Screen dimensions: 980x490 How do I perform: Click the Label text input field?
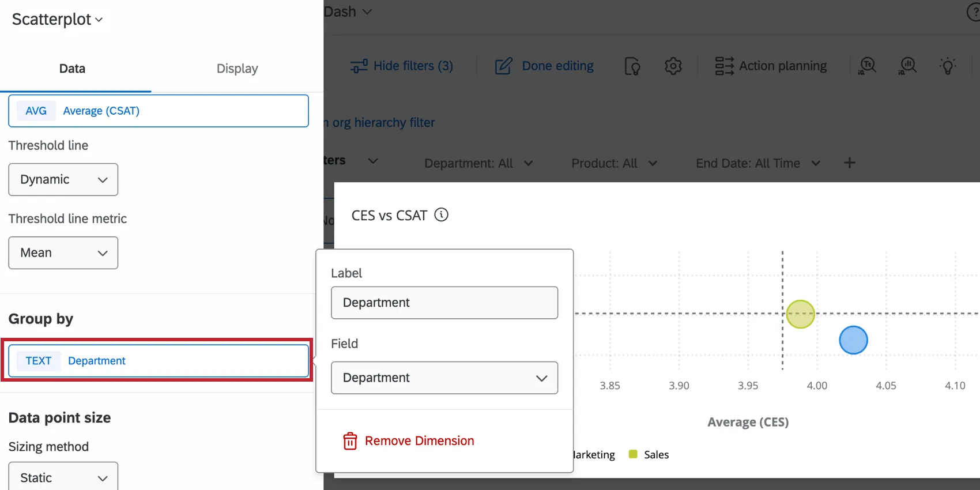point(444,303)
